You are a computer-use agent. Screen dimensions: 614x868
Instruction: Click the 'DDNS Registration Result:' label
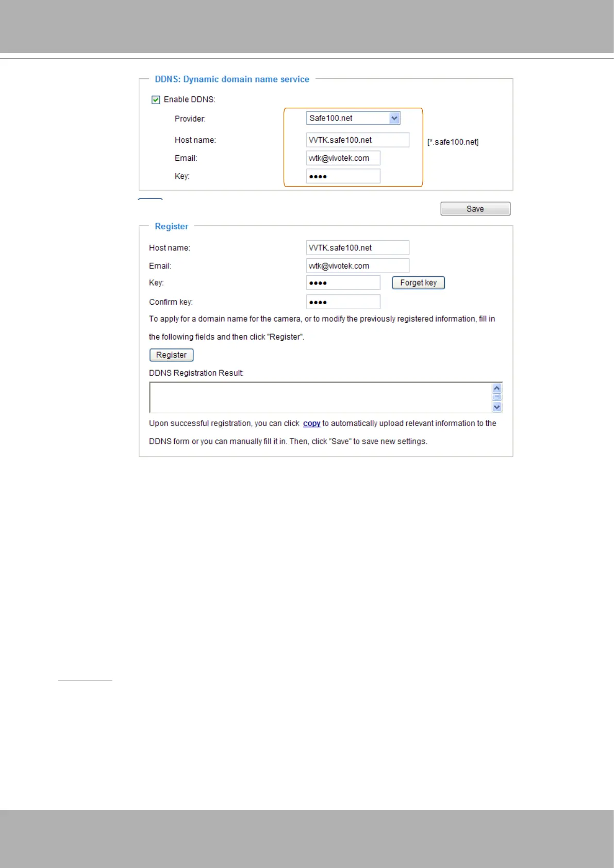click(x=196, y=373)
